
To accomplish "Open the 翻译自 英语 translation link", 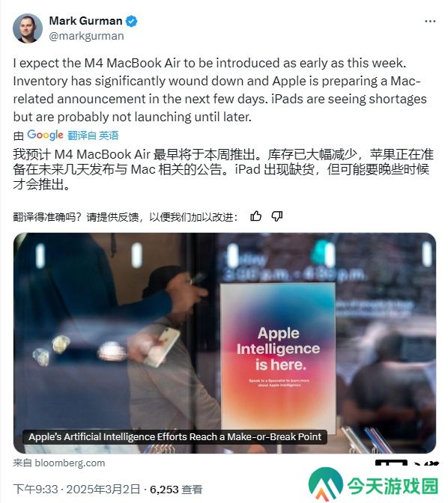I will pos(93,135).
